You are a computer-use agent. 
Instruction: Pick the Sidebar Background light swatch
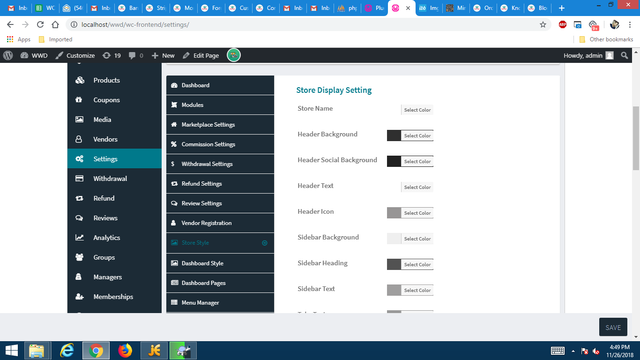point(394,238)
